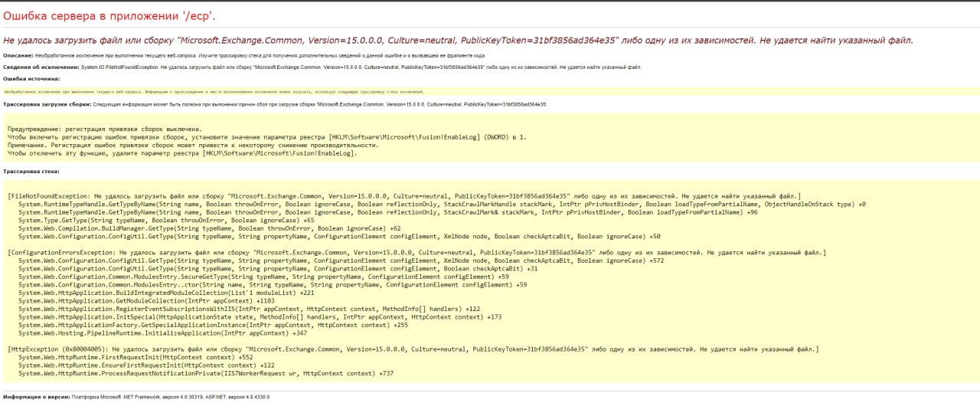Viewport: 980px width, 413px height.
Task: Click "System.IO.FileNotFoundException" in the exception details line
Action: 119,67
